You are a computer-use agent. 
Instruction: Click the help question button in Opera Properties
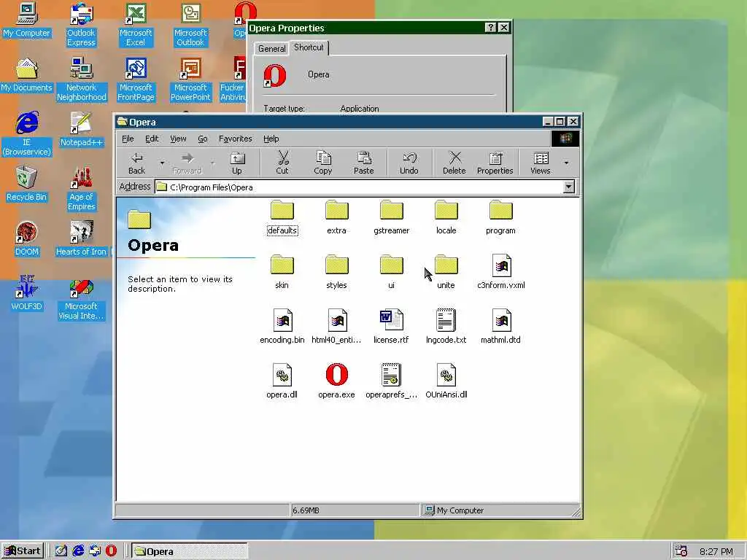(490, 28)
